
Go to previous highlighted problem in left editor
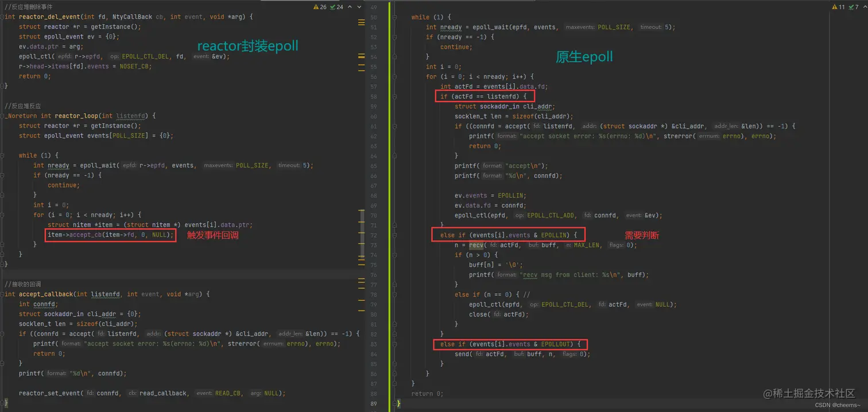(350, 7)
